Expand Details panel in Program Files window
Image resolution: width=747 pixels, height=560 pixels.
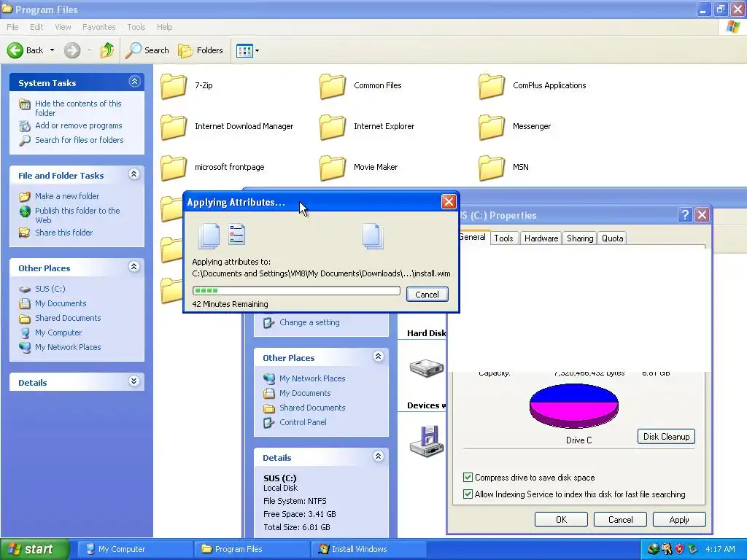[x=134, y=381]
